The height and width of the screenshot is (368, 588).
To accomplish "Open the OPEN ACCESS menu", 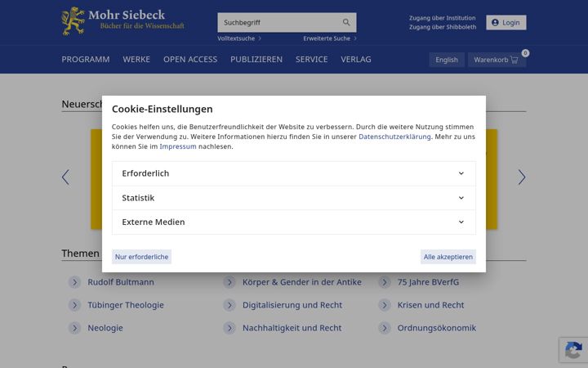I will pyautogui.click(x=190, y=60).
